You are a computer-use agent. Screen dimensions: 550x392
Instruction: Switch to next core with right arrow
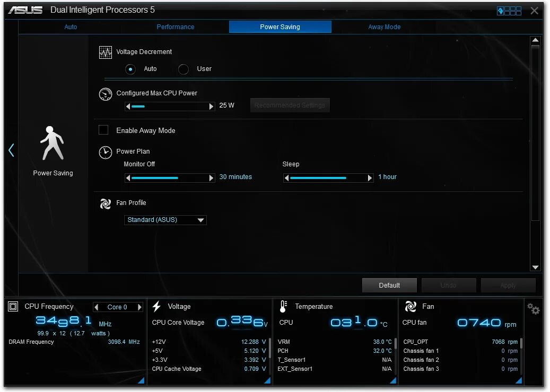tap(139, 307)
